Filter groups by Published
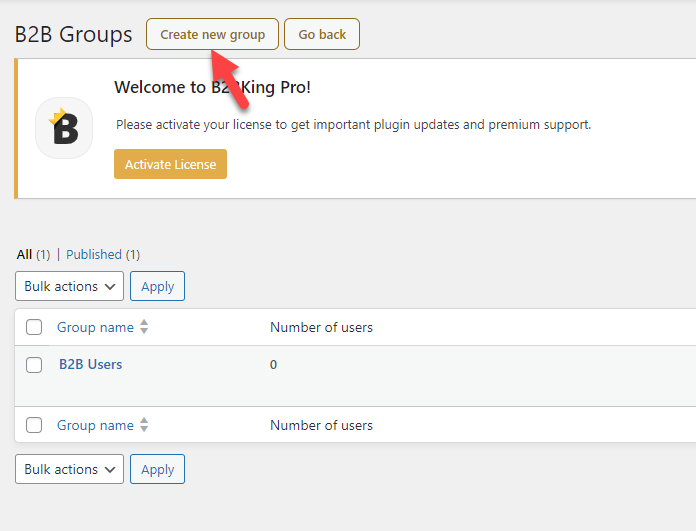The height and width of the screenshot is (531, 696). pos(94,254)
